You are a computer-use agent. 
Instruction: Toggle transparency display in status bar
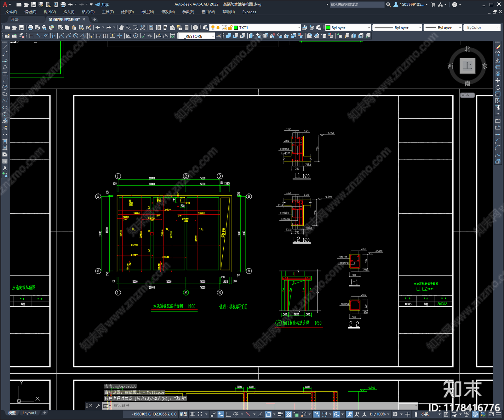tap(288, 414)
